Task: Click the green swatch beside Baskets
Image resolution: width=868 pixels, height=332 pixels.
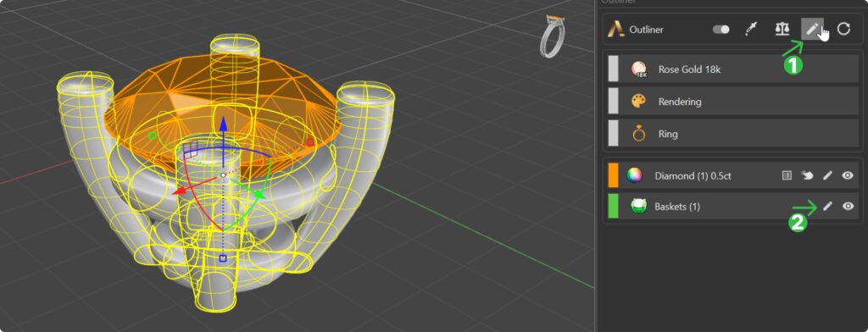Action: click(x=613, y=206)
